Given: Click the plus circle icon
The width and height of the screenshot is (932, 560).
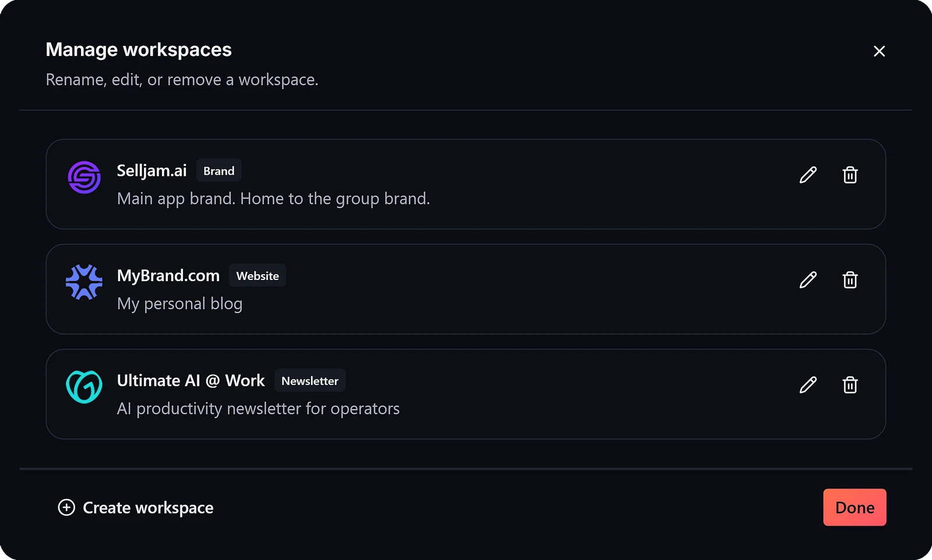Looking at the screenshot, I should pos(66,508).
